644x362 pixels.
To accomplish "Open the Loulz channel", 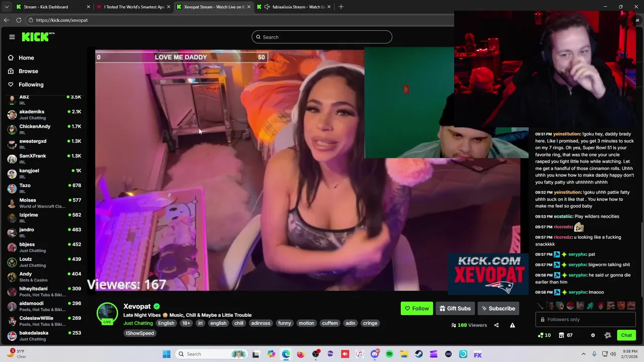I will pos(44,262).
